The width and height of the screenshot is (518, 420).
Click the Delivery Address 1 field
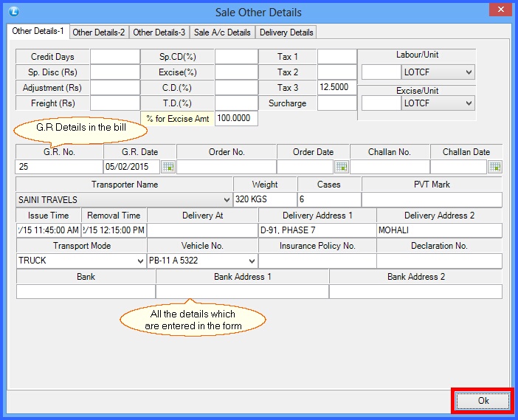point(317,230)
